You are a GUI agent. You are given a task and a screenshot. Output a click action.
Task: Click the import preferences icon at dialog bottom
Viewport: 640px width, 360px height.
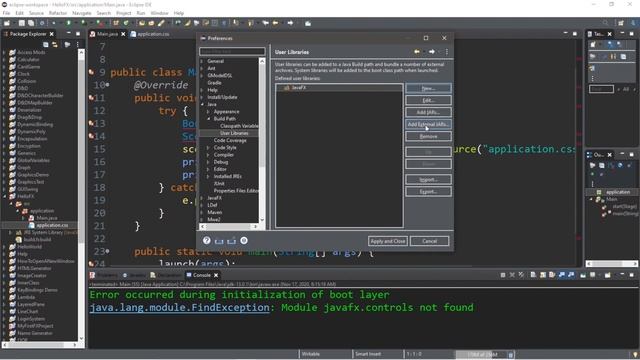tap(219, 241)
